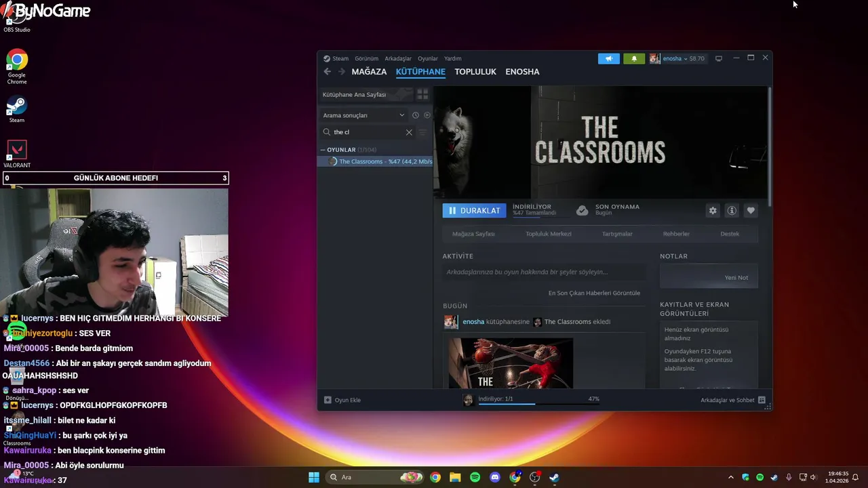868x488 pixels.
Task: Open advanced library filter options
Action: click(x=422, y=132)
